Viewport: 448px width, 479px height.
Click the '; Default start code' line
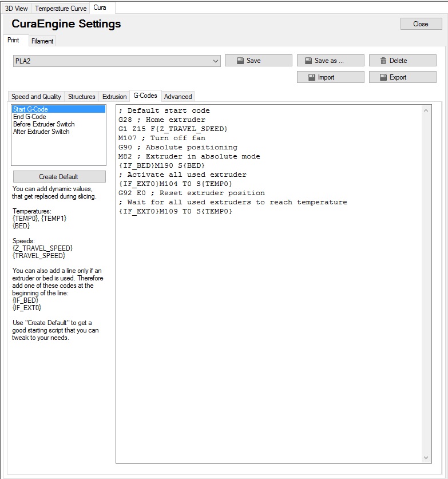click(x=164, y=110)
